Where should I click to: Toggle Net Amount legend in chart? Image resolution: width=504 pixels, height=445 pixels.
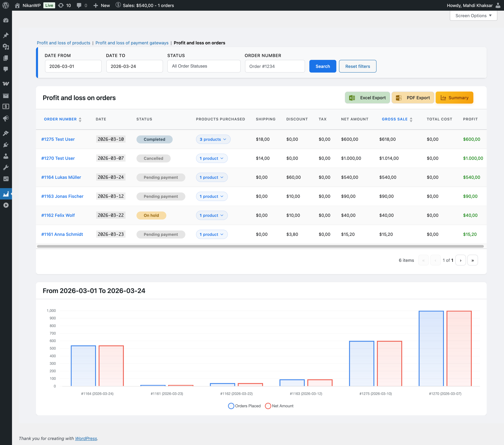pos(279,406)
